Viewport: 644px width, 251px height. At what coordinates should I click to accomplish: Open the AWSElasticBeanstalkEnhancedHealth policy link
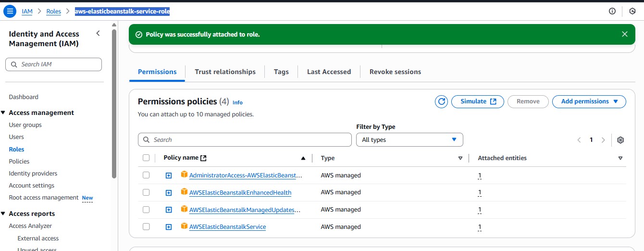click(240, 193)
